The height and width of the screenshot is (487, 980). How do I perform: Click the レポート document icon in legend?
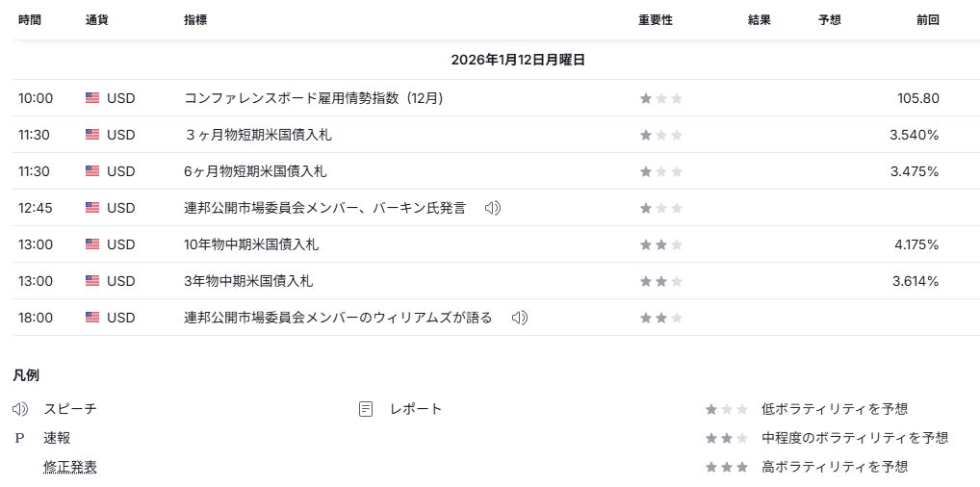tap(366, 409)
